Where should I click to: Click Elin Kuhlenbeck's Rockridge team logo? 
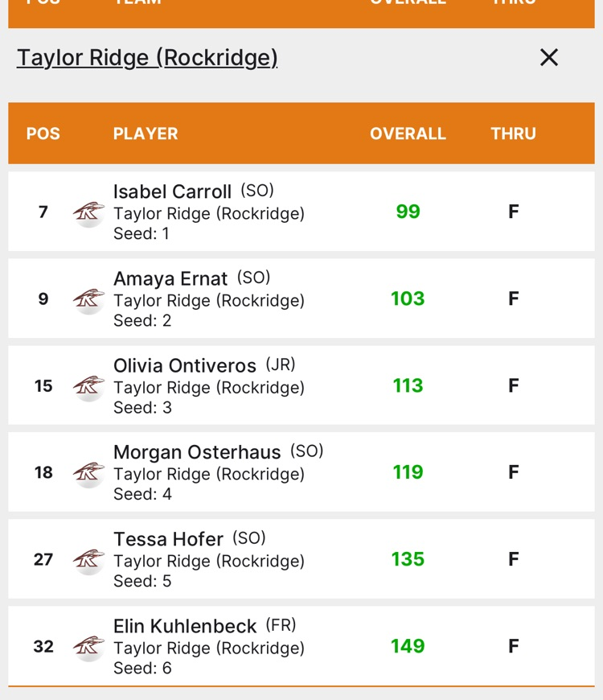tap(88, 647)
